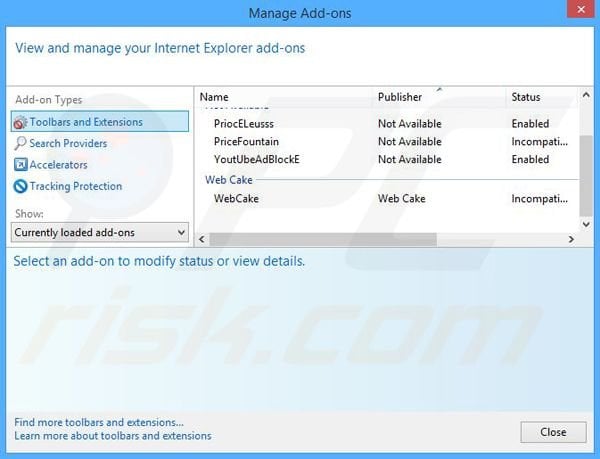Open Learn more about toolbars and extensions

(x=112, y=436)
